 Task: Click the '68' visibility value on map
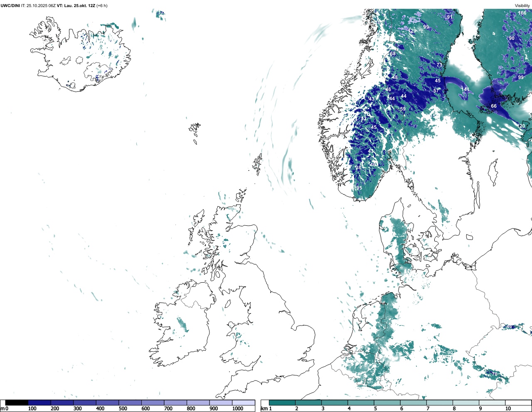point(393,54)
